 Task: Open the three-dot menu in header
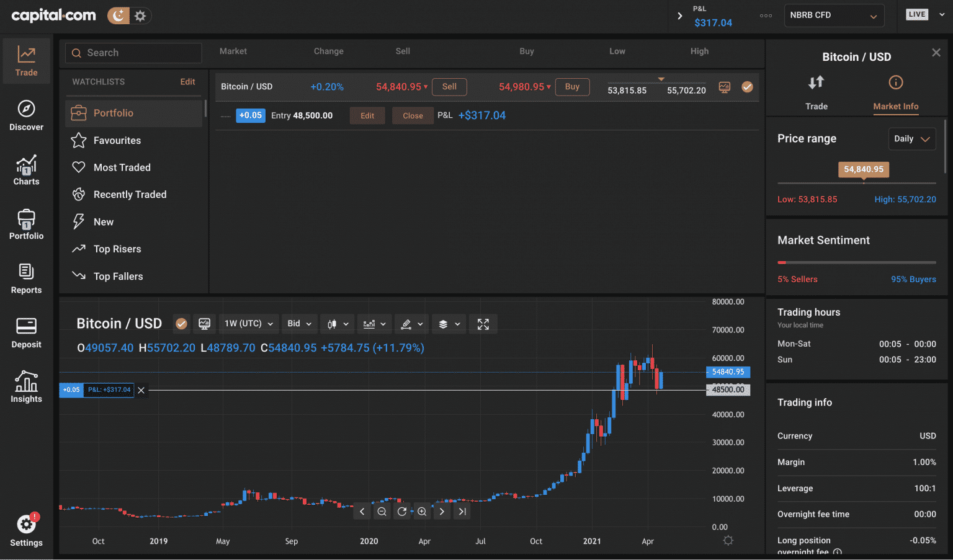pyautogui.click(x=766, y=16)
